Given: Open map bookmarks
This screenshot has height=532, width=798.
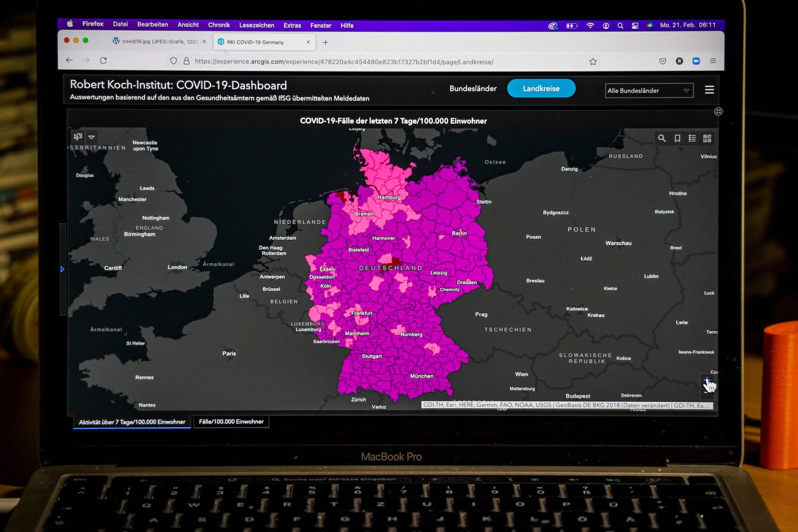Looking at the screenshot, I should pyautogui.click(x=677, y=138).
